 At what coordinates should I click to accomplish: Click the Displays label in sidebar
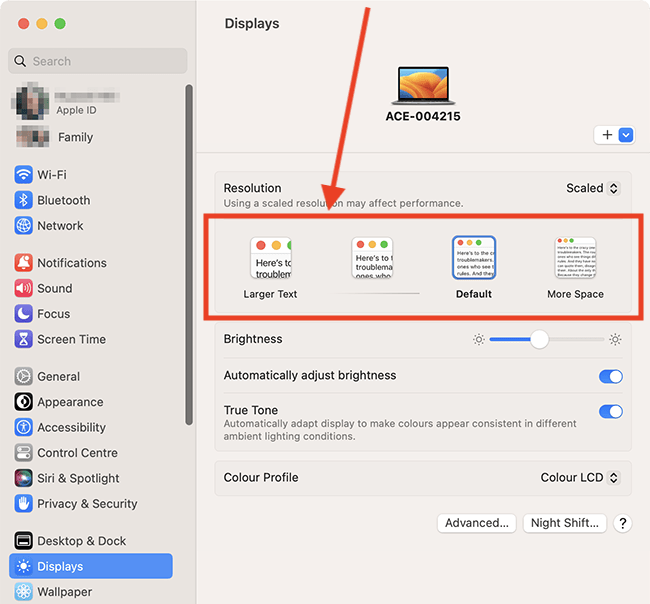(60, 567)
